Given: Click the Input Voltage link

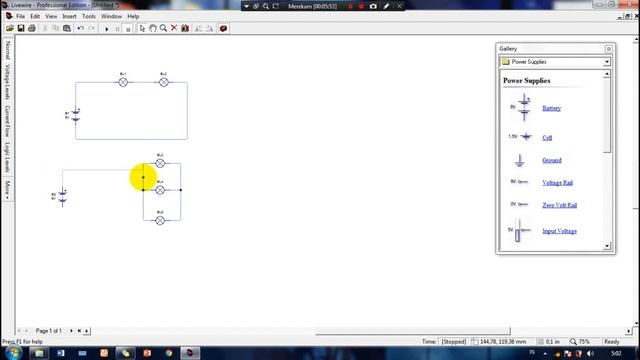Looking at the screenshot, I should 560,231.
